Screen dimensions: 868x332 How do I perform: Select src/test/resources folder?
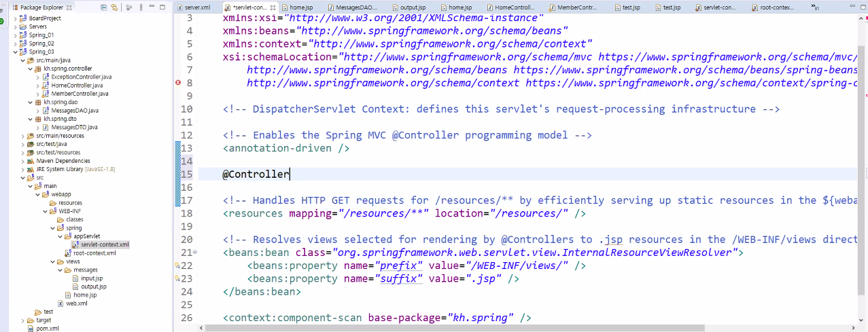pyautogui.click(x=58, y=152)
